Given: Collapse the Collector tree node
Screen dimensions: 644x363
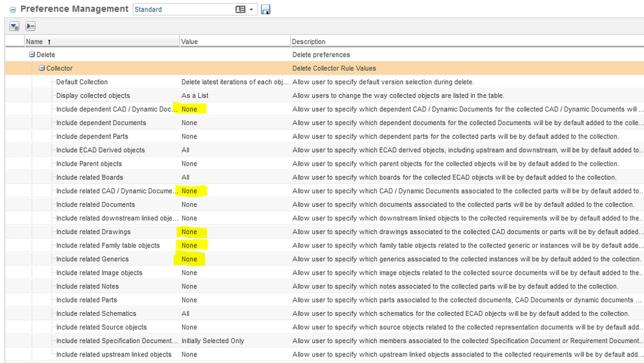Looking at the screenshot, I should point(42,68).
